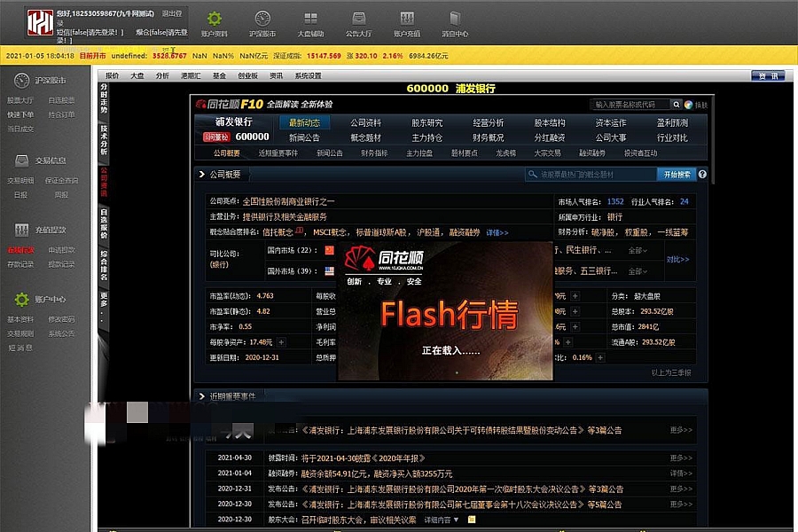
Task: Click the 开始搜索 button
Action: [x=677, y=174]
